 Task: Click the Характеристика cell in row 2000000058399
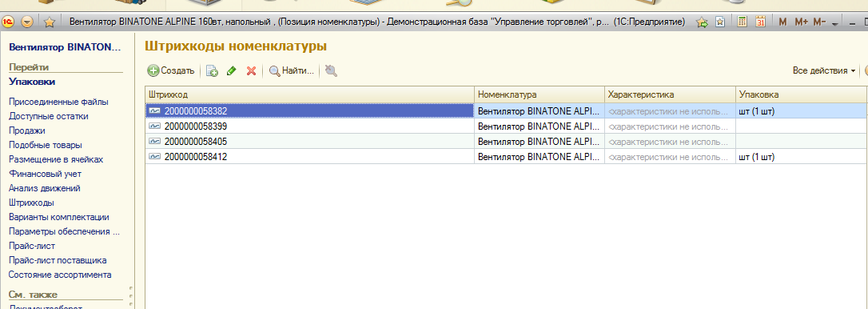click(x=670, y=126)
